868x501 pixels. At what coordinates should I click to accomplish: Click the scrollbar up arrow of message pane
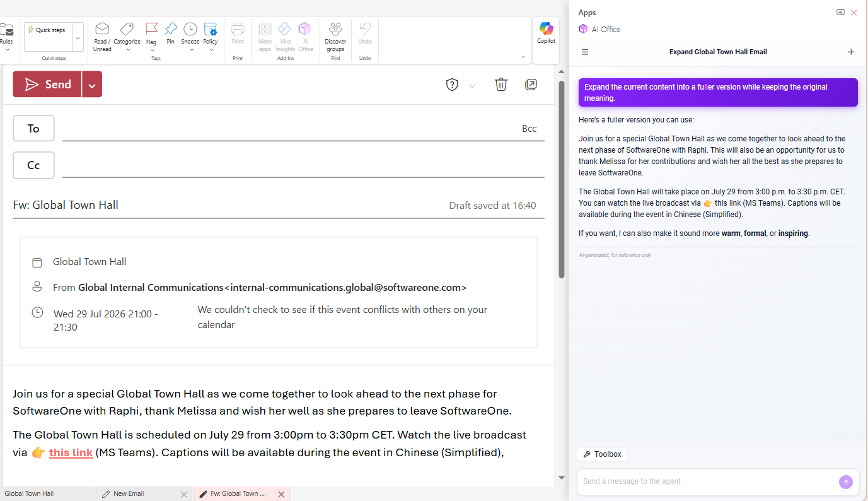point(562,73)
